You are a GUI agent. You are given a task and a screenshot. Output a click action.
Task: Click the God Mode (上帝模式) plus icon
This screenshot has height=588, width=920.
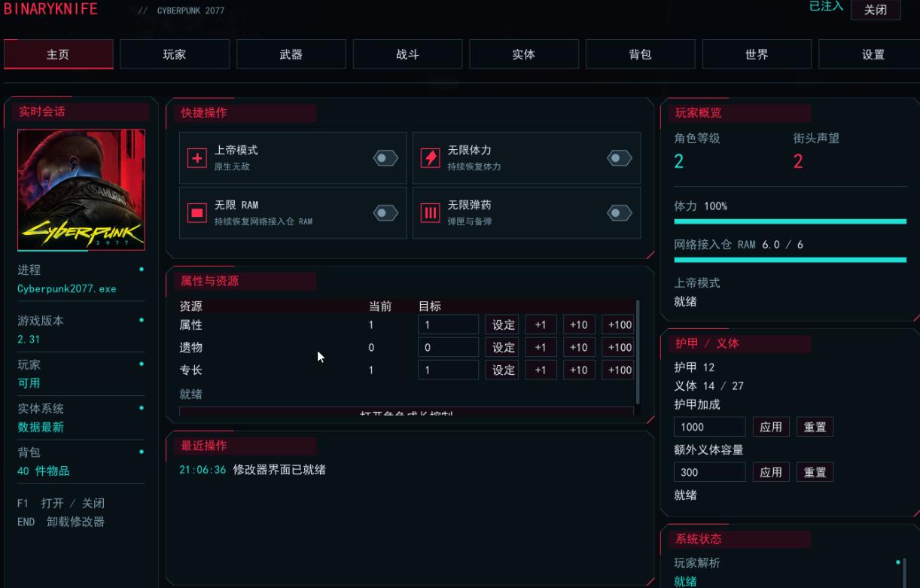197,158
